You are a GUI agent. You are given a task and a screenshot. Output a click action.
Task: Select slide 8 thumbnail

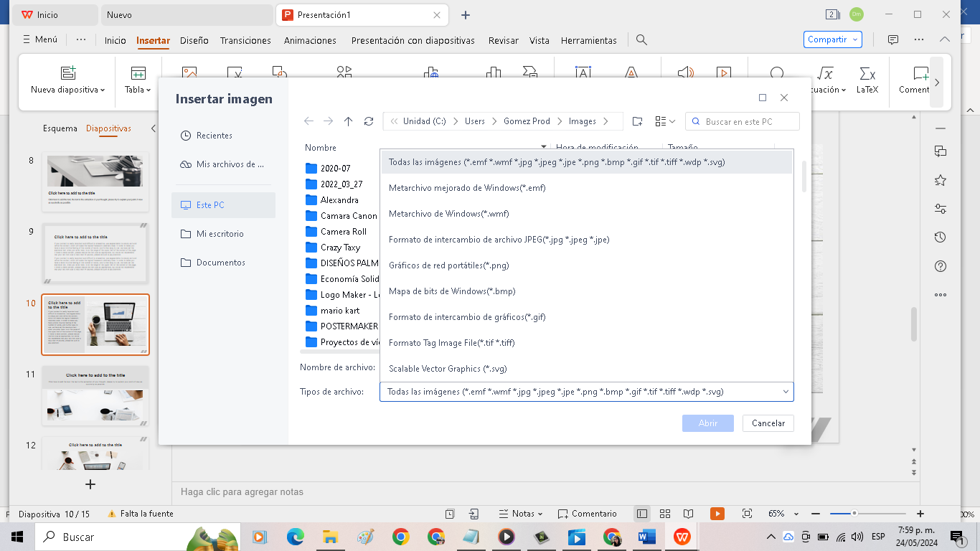(x=95, y=182)
